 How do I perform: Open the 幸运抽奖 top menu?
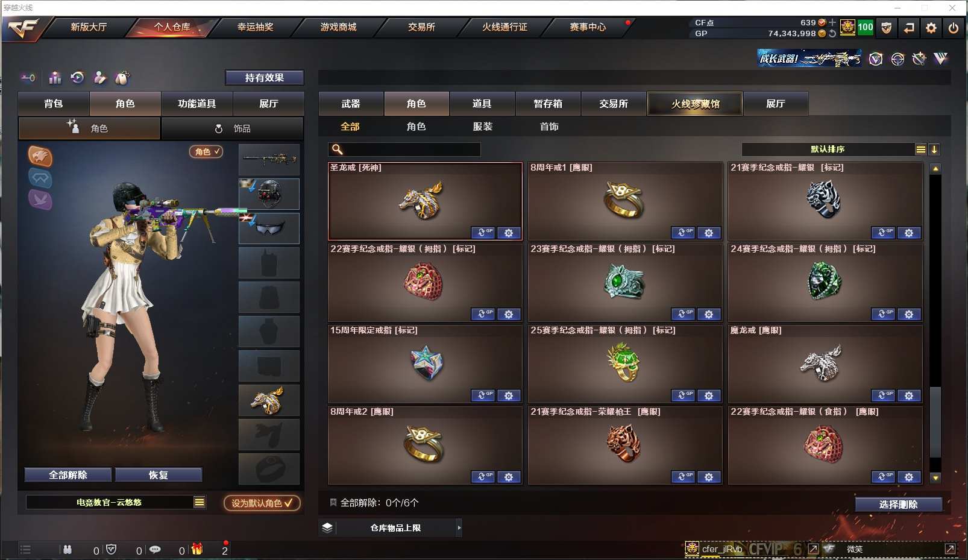[x=255, y=27]
